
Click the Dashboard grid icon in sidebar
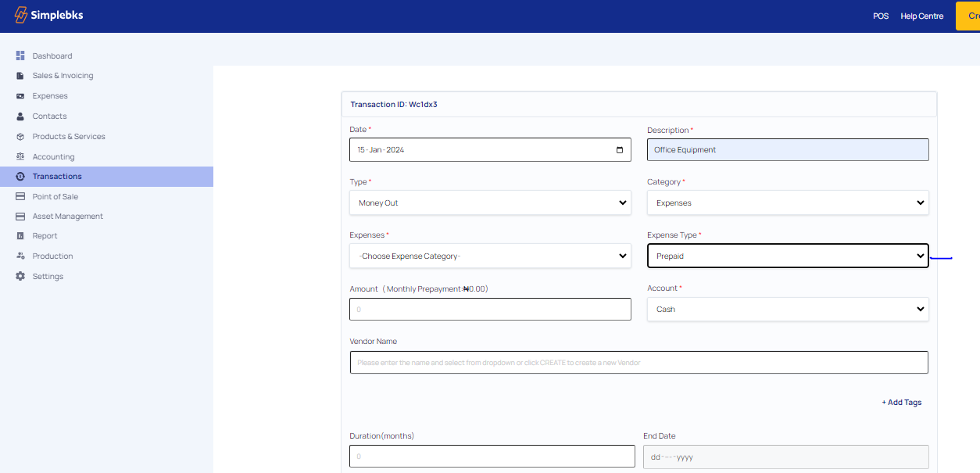20,56
